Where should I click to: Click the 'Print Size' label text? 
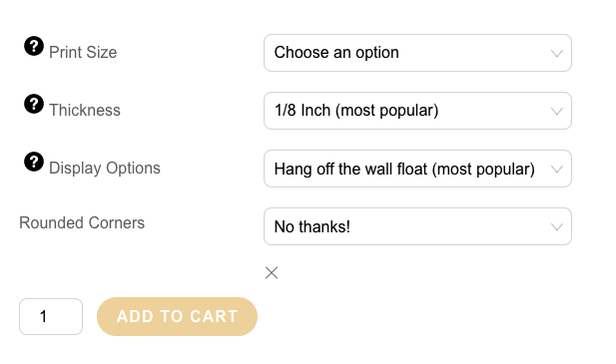[x=83, y=53]
